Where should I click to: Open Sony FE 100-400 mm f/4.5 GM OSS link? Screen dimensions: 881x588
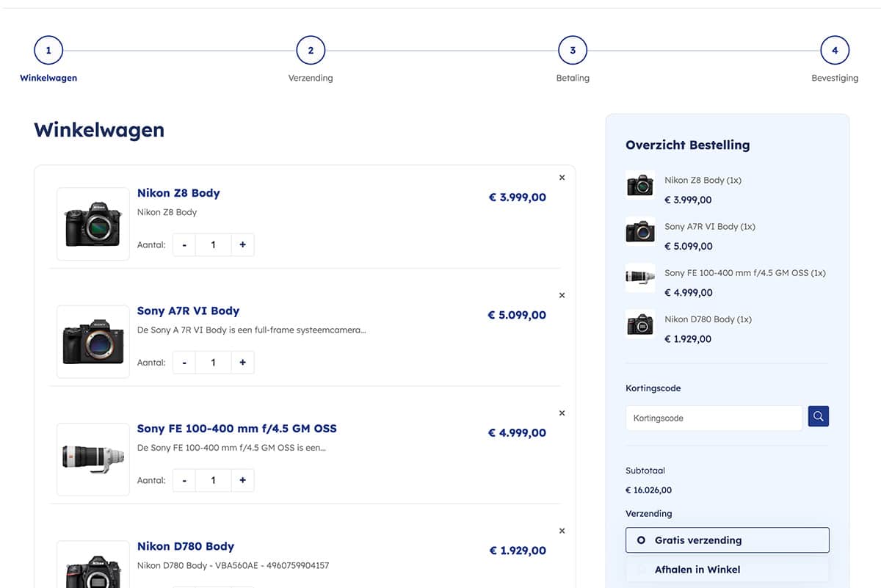coord(237,428)
